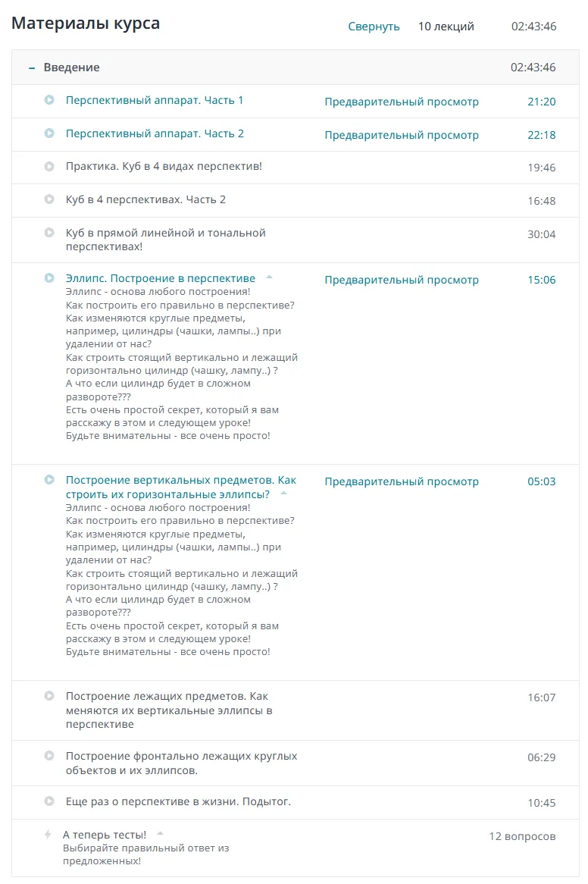Collapse description arrow beside А теперь тесты!
The image size is (588, 884).
[160, 834]
